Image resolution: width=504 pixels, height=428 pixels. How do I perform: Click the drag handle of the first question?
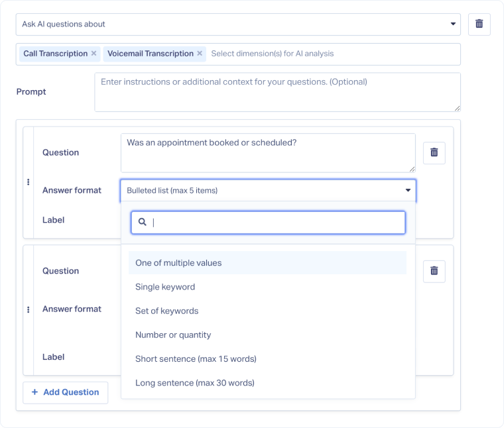(28, 182)
